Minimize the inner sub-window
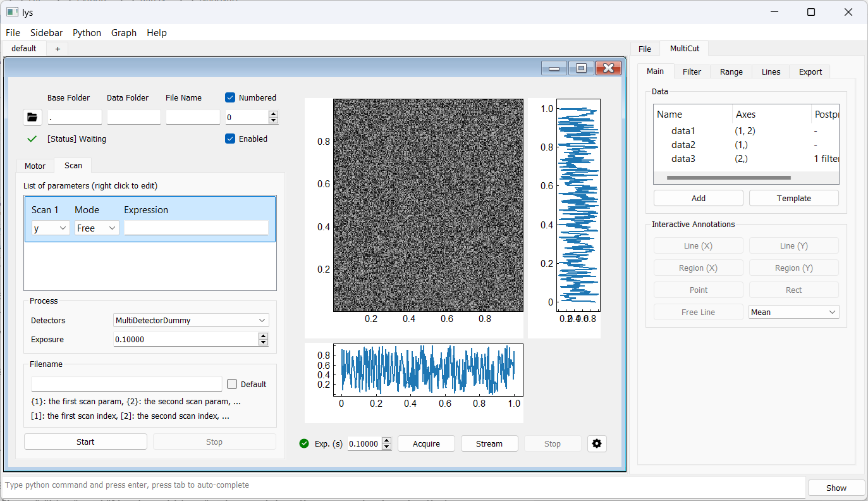The height and width of the screenshot is (501, 868). (x=553, y=68)
